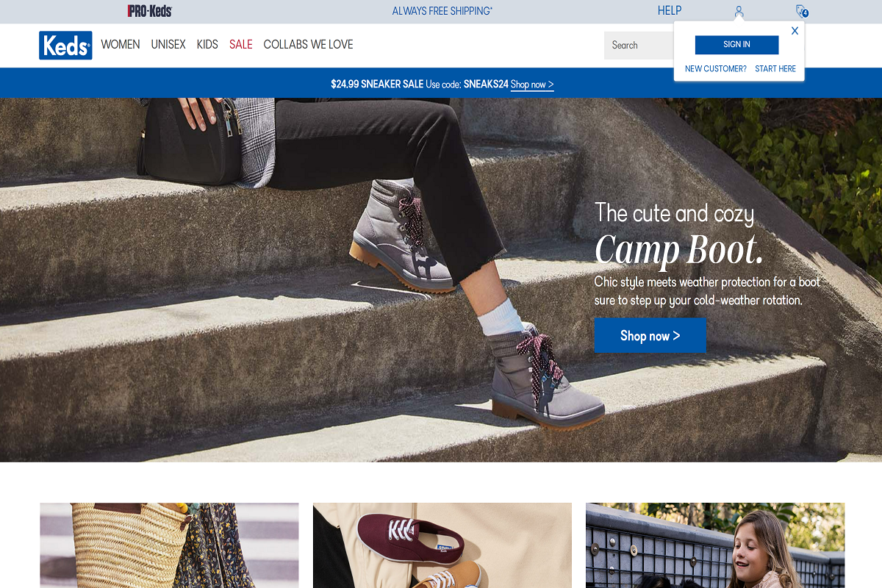Open the maroon sneaker thumbnail image

(442, 545)
